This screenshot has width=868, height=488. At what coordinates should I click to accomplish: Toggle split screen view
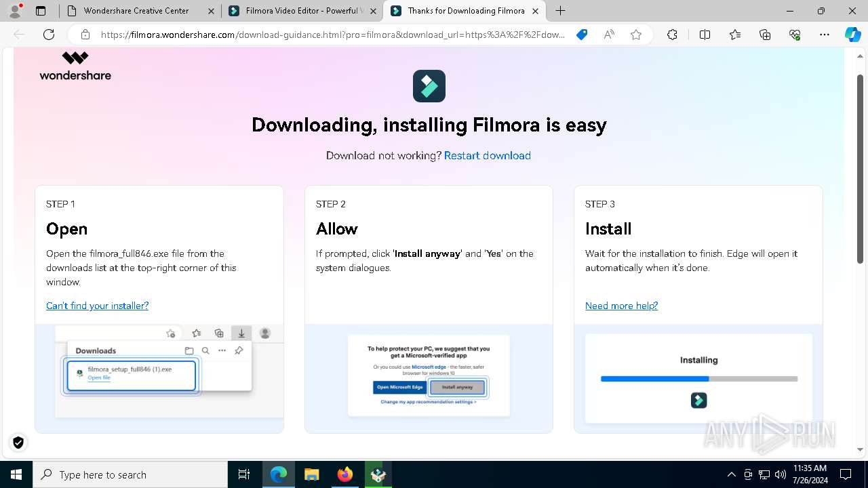pyautogui.click(x=705, y=35)
